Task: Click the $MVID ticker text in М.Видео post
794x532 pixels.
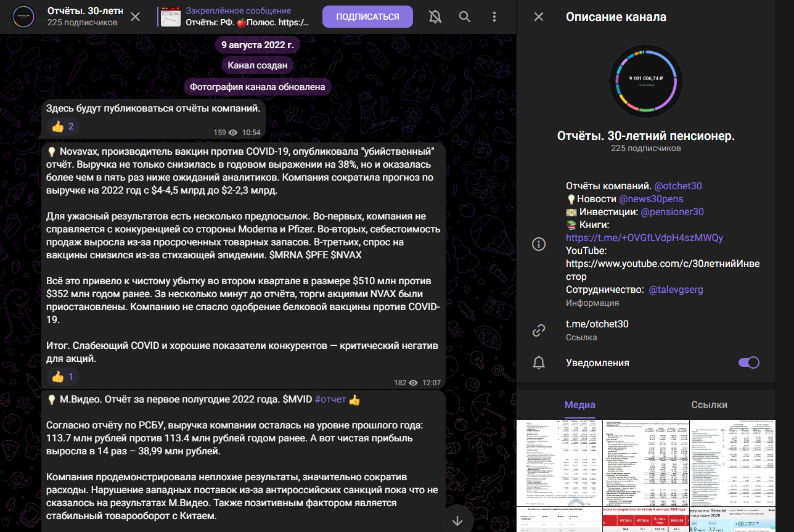Action: click(297, 400)
